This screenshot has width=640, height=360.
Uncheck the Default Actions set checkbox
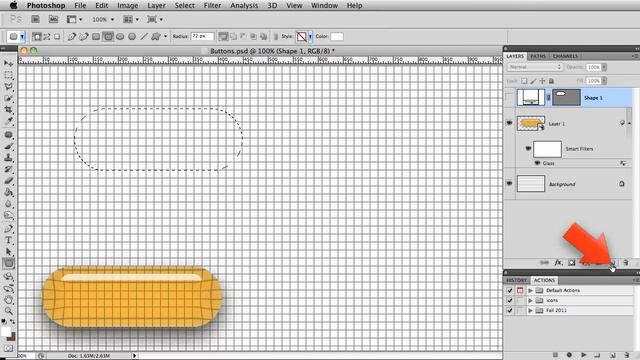509,290
